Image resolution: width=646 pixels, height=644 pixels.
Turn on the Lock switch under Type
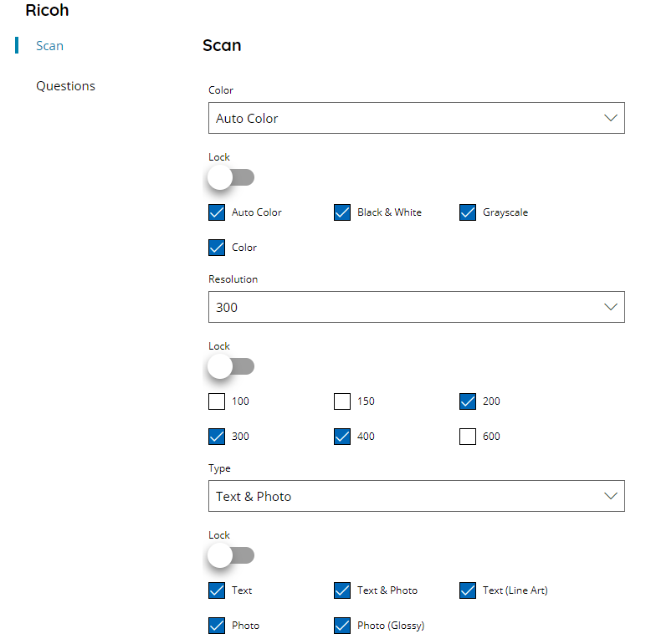[x=231, y=555]
